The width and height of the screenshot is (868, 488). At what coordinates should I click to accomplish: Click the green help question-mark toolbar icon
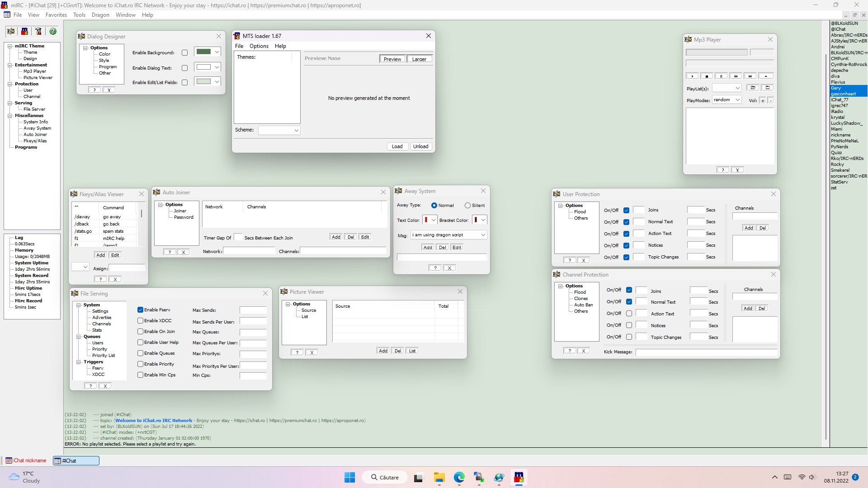coord(53,31)
